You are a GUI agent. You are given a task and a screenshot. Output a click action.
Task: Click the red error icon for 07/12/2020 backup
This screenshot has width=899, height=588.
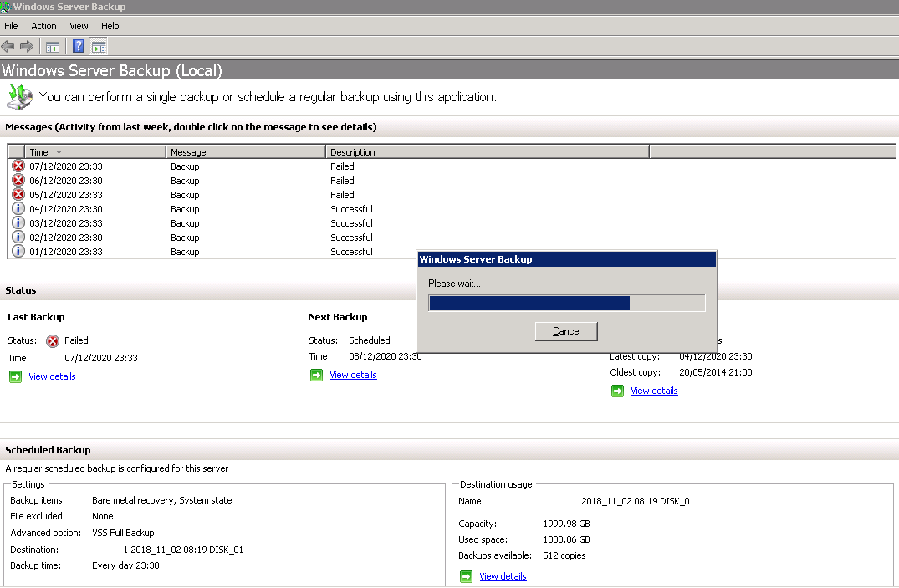point(18,166)
